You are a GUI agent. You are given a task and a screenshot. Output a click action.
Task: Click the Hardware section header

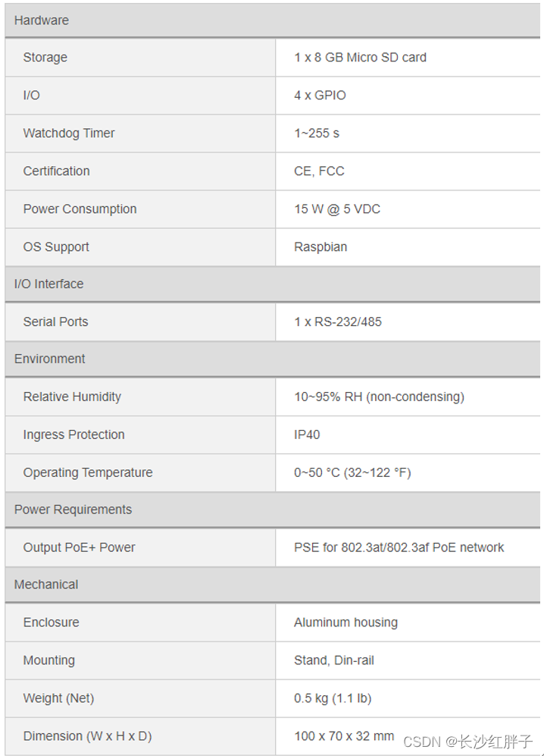42,20
